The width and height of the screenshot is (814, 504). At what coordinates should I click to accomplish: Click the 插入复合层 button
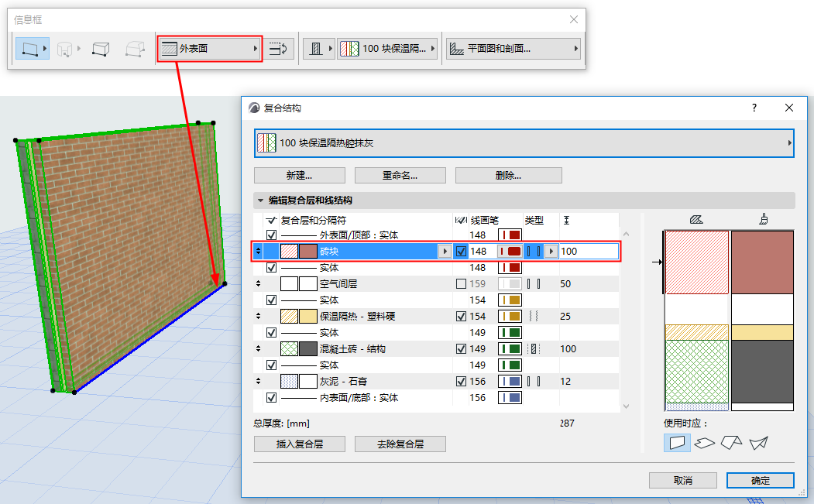point(300,444)
